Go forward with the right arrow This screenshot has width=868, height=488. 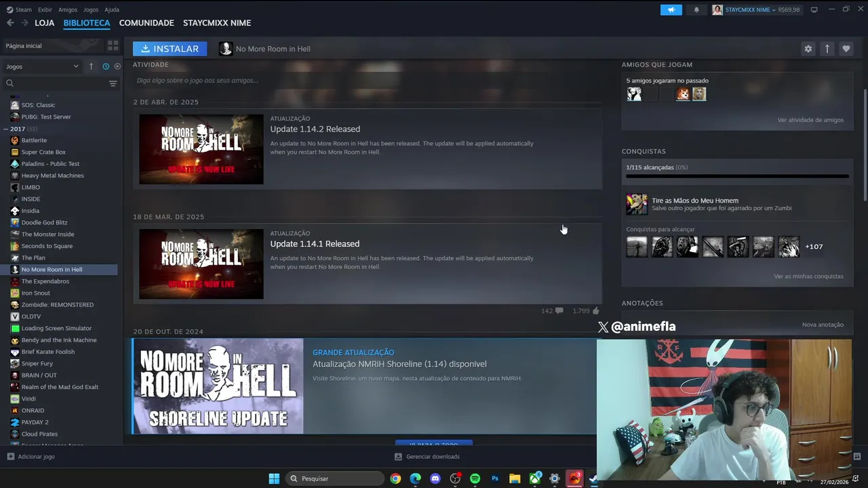24,23
